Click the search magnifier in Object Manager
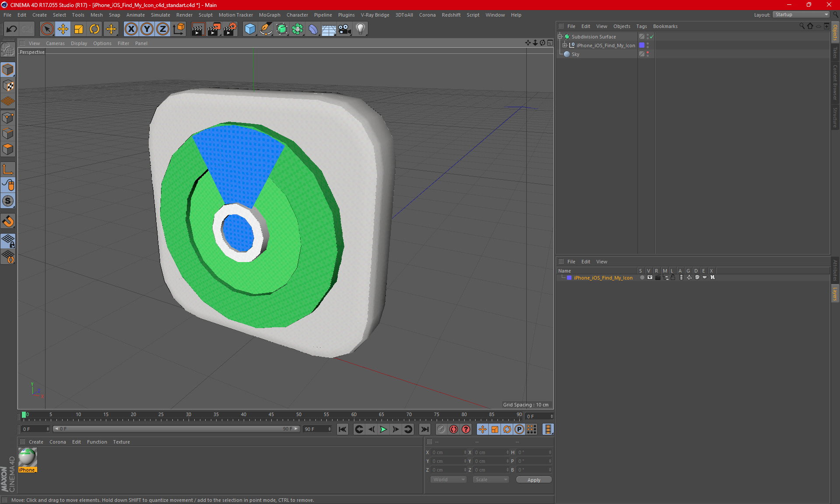Viewport: 840px width, 504px height. click(x=801, y=26)
